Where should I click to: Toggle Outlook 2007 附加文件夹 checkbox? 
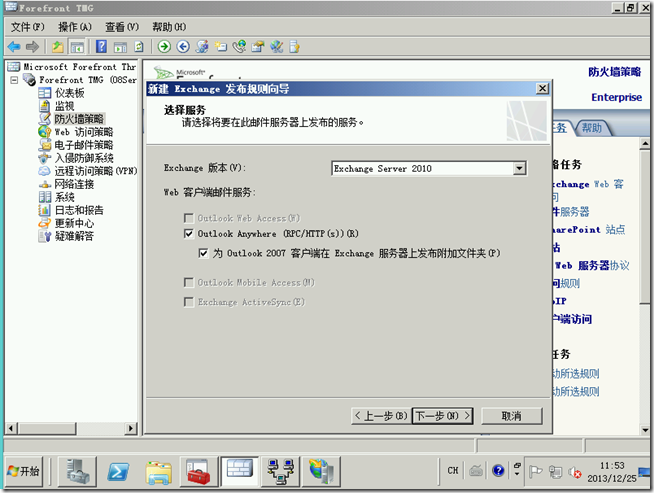(203, 253)
